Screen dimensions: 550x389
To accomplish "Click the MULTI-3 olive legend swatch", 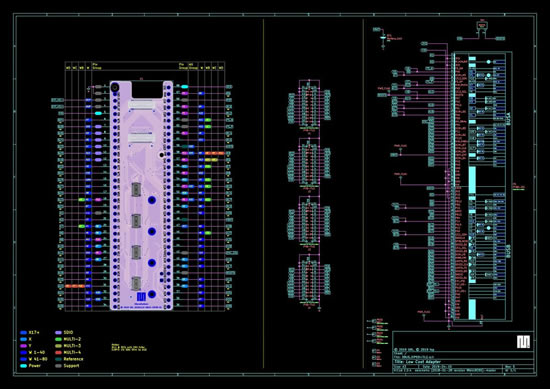I will pos(59,346).
